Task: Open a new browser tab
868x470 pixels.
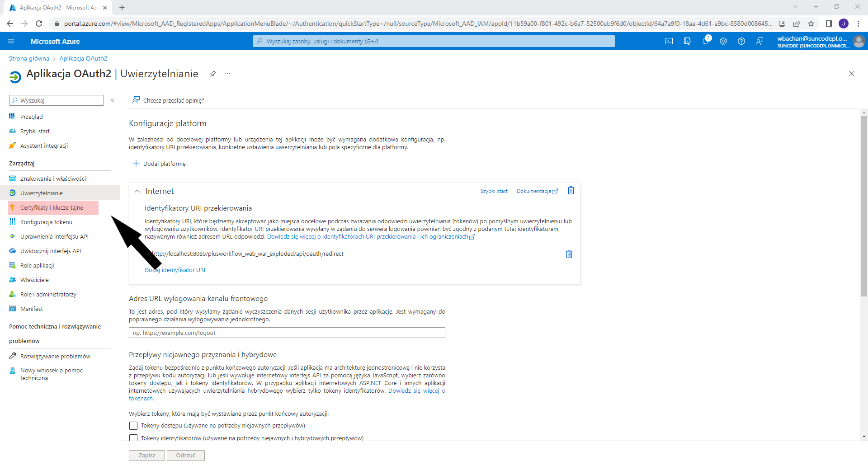Action: (122, 8)
